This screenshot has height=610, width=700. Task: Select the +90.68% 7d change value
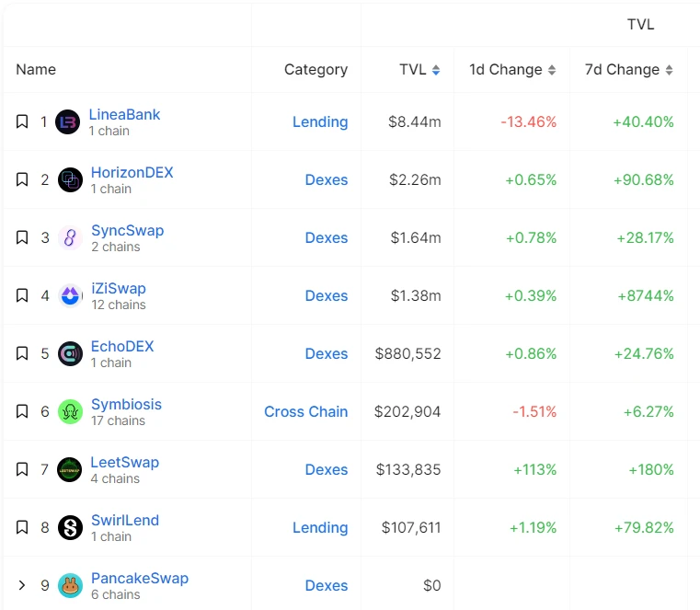click(x=643, y=179)
